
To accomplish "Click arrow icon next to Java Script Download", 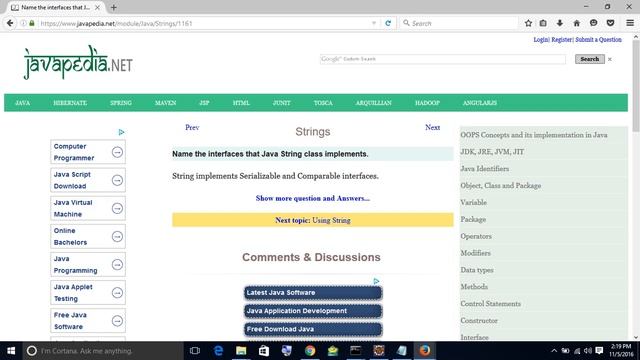I will pyautogui.click(x=117, y=180).
